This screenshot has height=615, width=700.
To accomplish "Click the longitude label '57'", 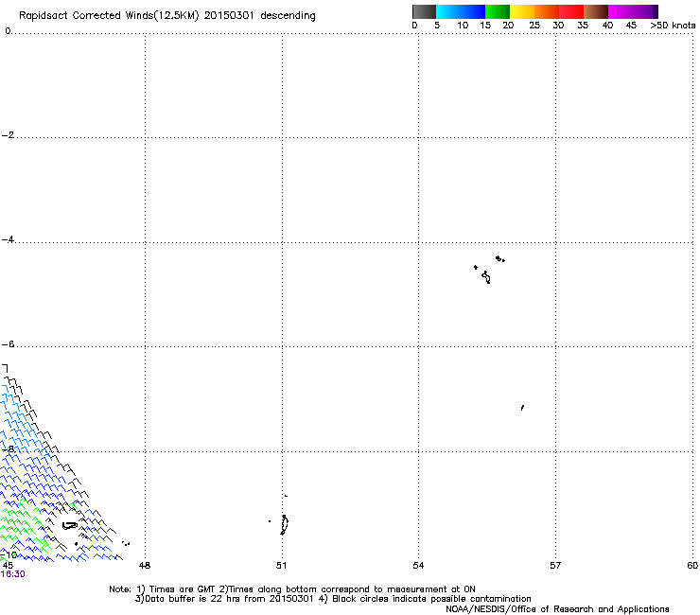I will click(x=555, y=566).
